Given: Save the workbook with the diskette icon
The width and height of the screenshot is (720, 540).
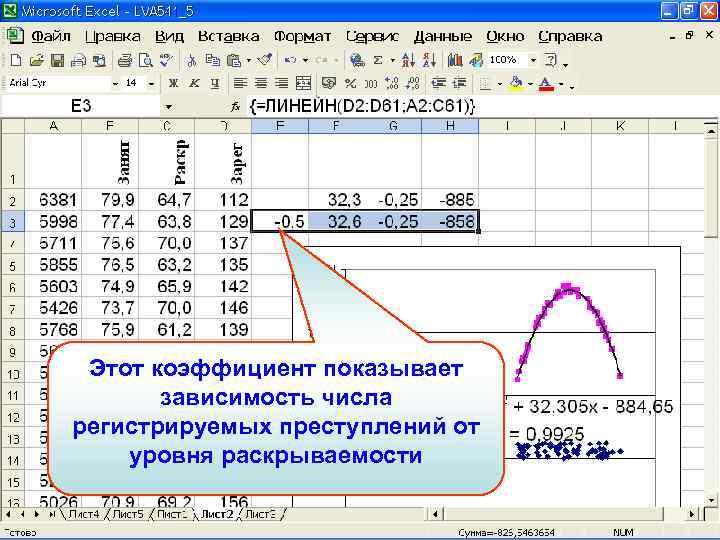Looking at the screenshot, I should tap(57, 60).
